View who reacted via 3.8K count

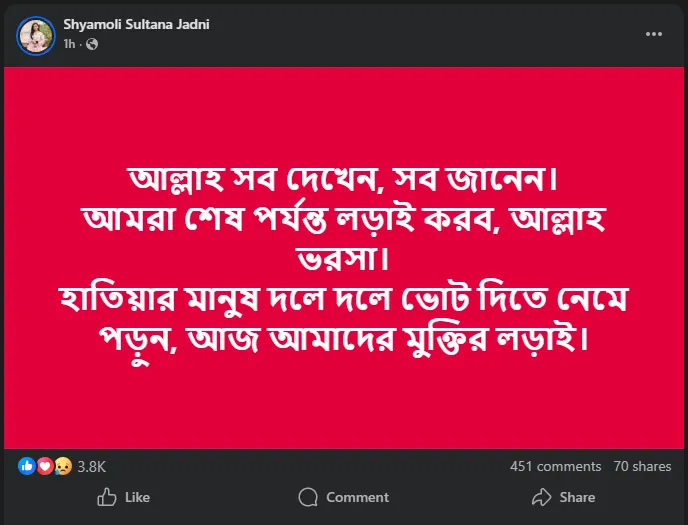pyautogui.click(x=91, y=466)
